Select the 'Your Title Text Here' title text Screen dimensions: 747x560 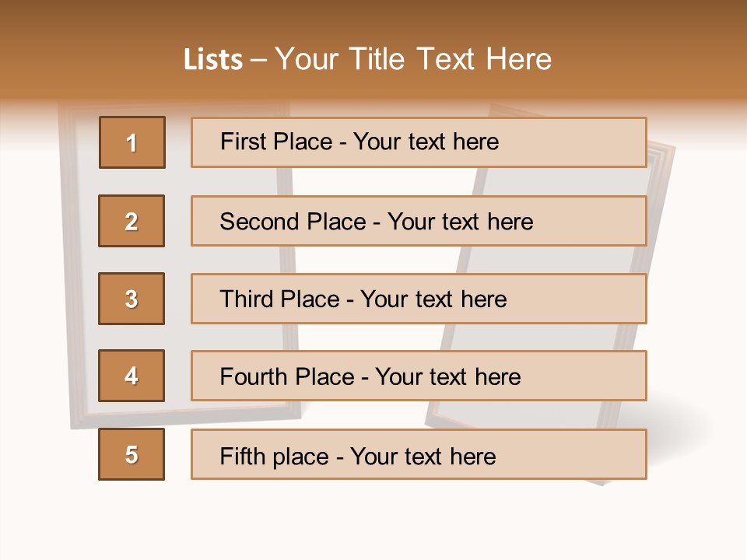tap(413, 60)
